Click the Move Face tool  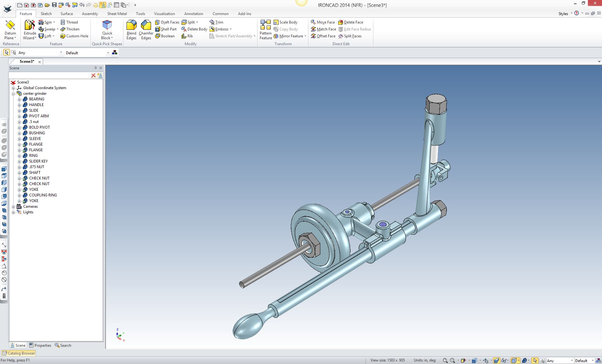tap(323, 22)
